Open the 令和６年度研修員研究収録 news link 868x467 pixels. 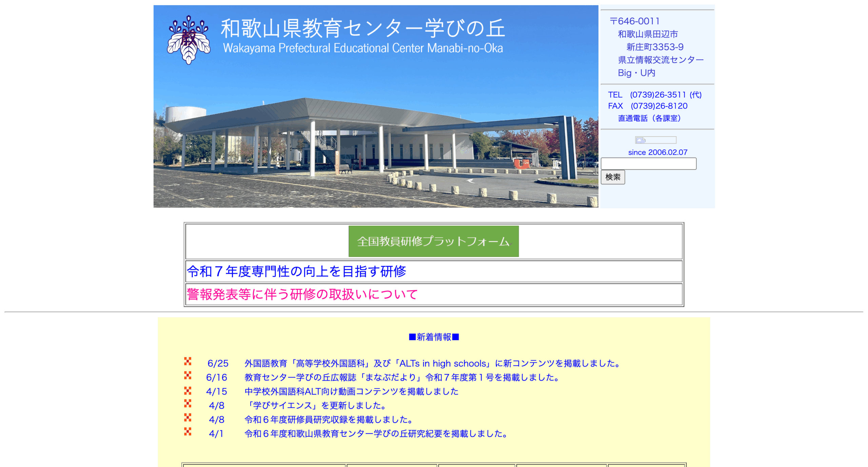coord(329,420)
